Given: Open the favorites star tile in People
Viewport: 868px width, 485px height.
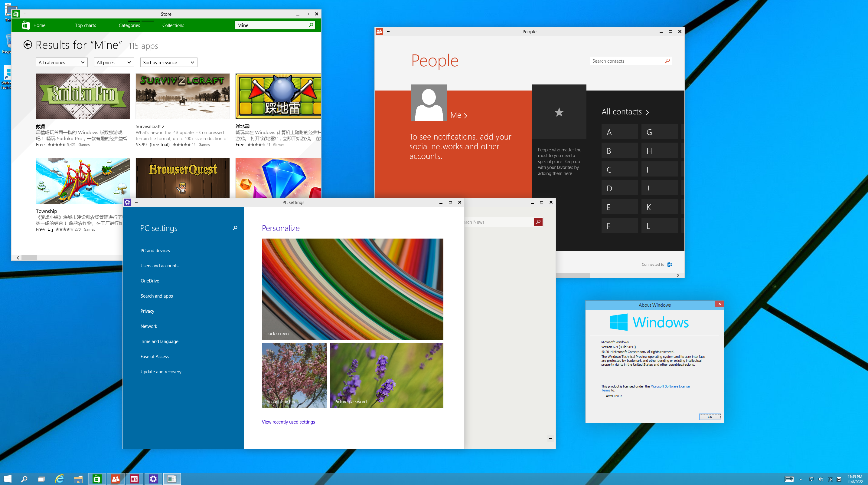Looking at the screenshot, I should click(x=559, y=112).
